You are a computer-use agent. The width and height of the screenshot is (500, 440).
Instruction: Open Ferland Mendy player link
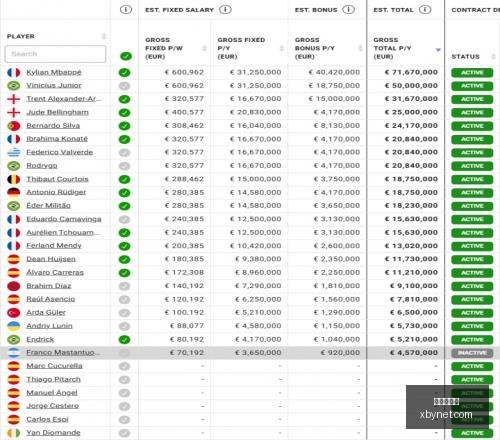[54, 246]
